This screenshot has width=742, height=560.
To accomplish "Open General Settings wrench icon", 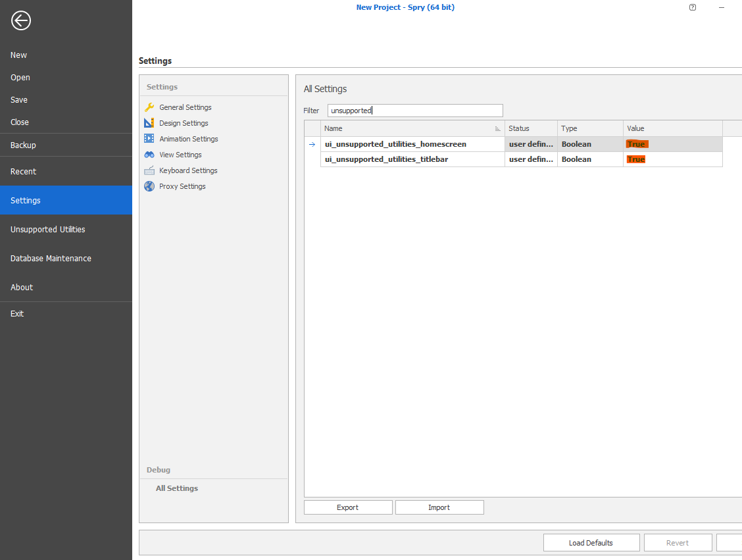I will pos(149,107).
